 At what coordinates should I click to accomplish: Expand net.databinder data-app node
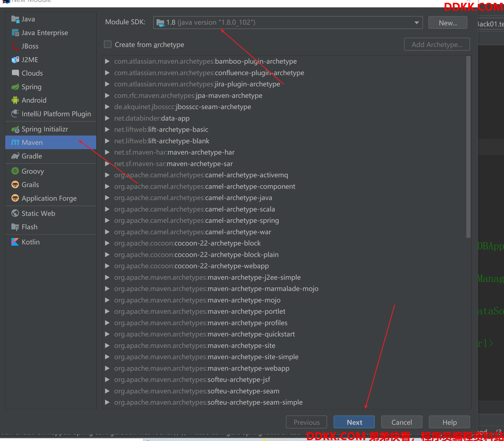[x=107, y=118]
